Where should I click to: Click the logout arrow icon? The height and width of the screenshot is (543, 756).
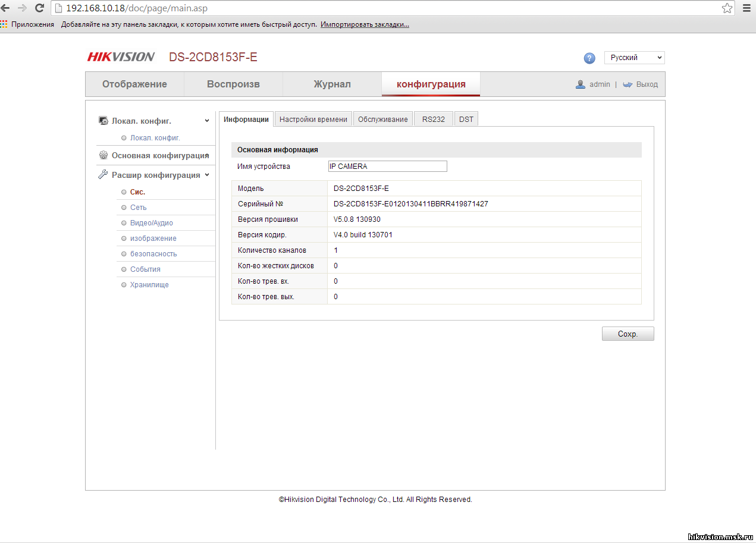pyautogui.click(x=628, y=84)
